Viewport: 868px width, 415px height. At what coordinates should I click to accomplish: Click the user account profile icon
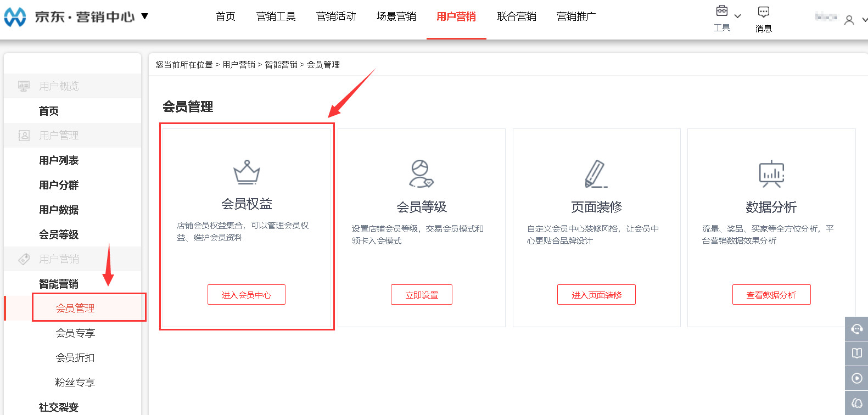pos(849,20)
